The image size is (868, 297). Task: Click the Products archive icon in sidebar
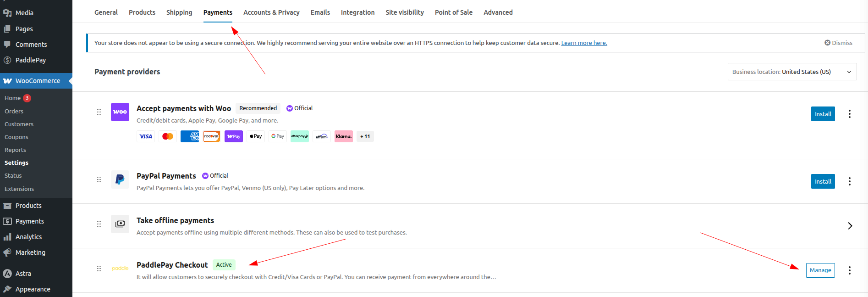click(7, 206)
